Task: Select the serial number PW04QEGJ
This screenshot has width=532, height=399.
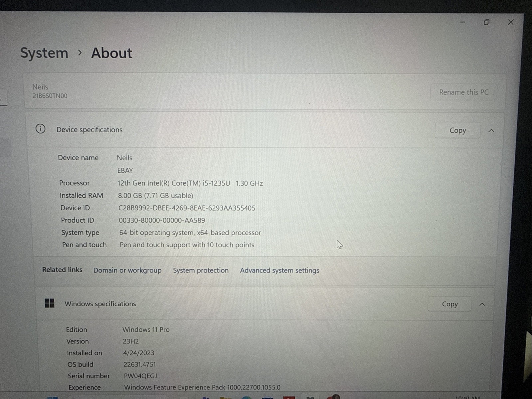Action: [140, 376]
